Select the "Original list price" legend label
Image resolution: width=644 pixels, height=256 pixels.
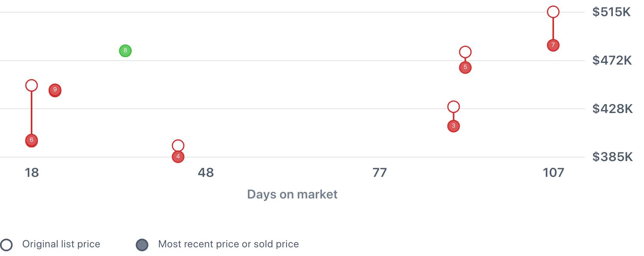click(61, 244)
